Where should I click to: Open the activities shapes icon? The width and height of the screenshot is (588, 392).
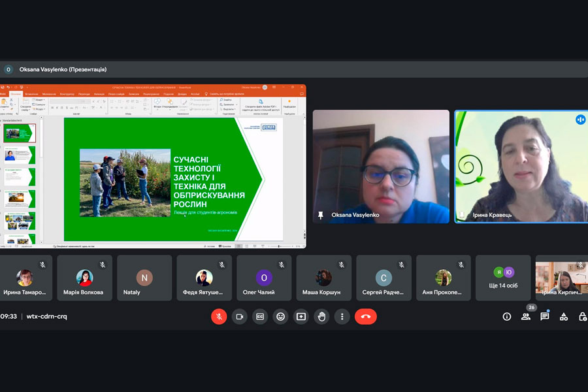(564, 317)
